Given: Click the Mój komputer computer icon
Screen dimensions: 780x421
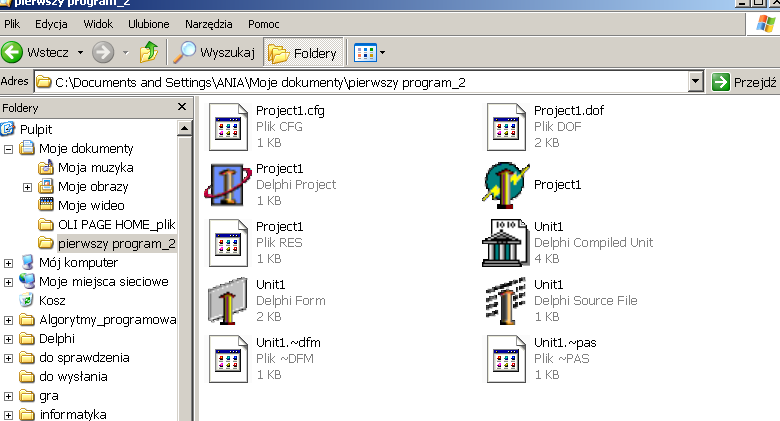Looking at the screenshot, I should click(27, 262).
